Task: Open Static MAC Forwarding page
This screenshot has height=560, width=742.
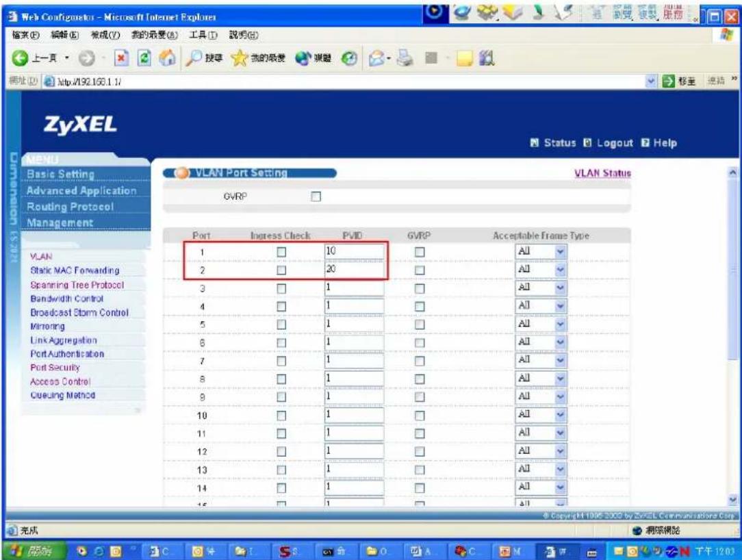Action: tap(75, 270)
